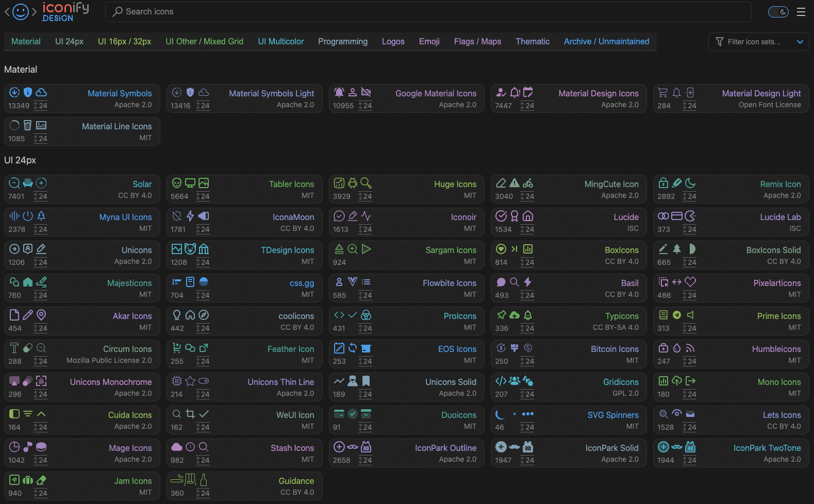Click the Iconify smiley logo icon

pyautogui.click(x=21, y=12)
